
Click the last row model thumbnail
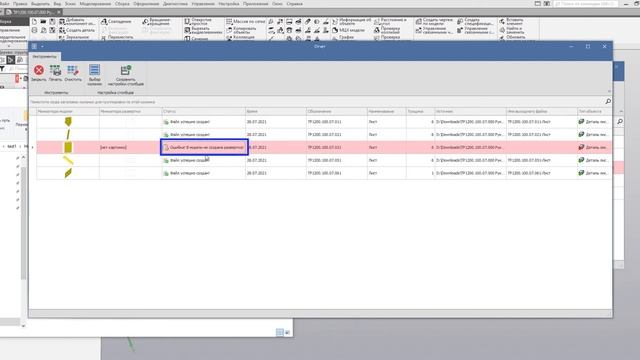pyautogui.click(x=68, y=173)
